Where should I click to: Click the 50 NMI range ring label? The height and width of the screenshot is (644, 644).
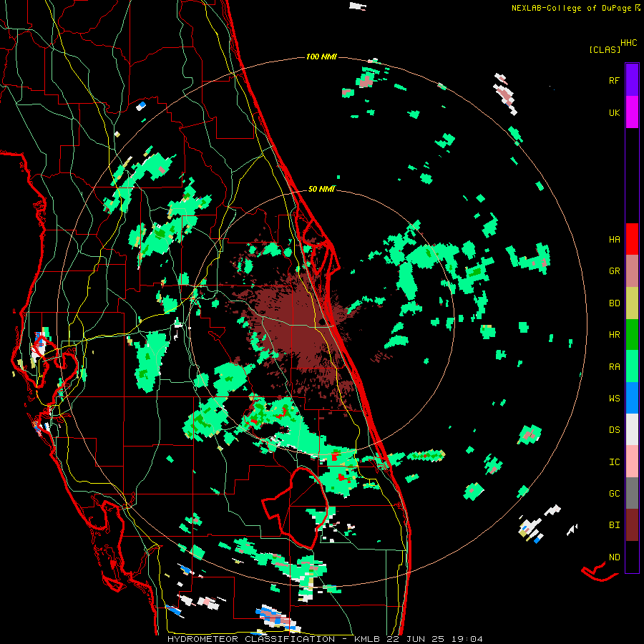coord(321,189)
